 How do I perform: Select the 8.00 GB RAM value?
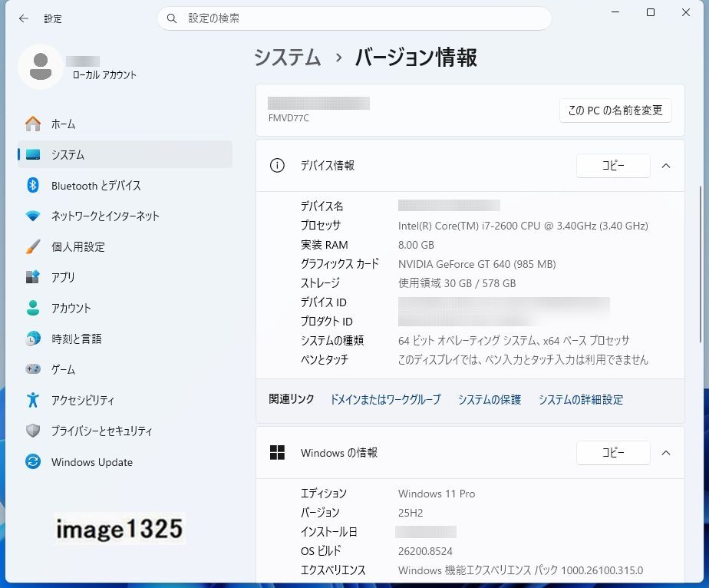click(x=416, y=245)
